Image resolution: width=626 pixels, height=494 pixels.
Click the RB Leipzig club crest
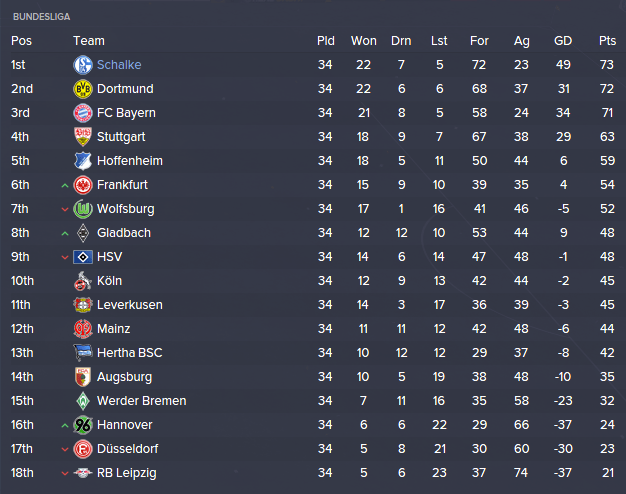coord(83,473)
